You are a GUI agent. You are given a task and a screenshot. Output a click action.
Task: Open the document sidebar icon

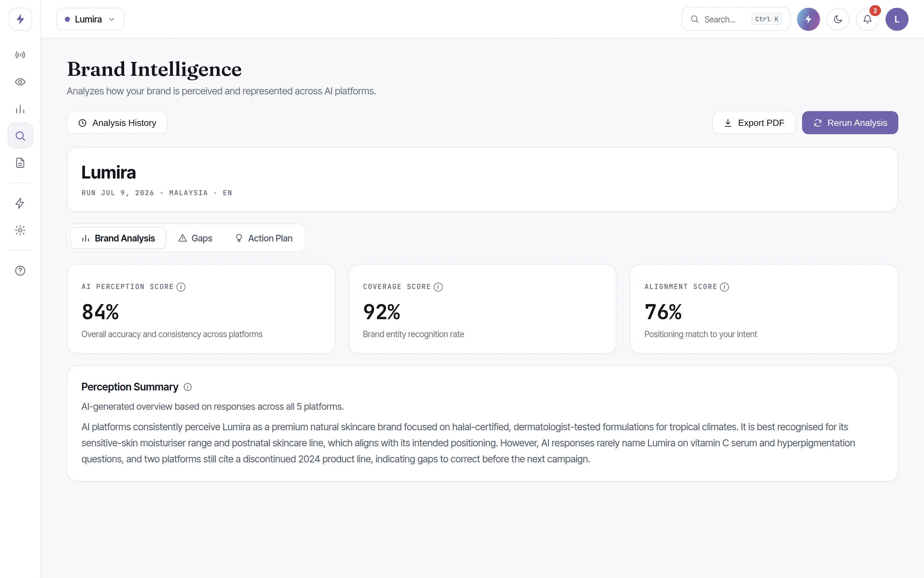20,163
